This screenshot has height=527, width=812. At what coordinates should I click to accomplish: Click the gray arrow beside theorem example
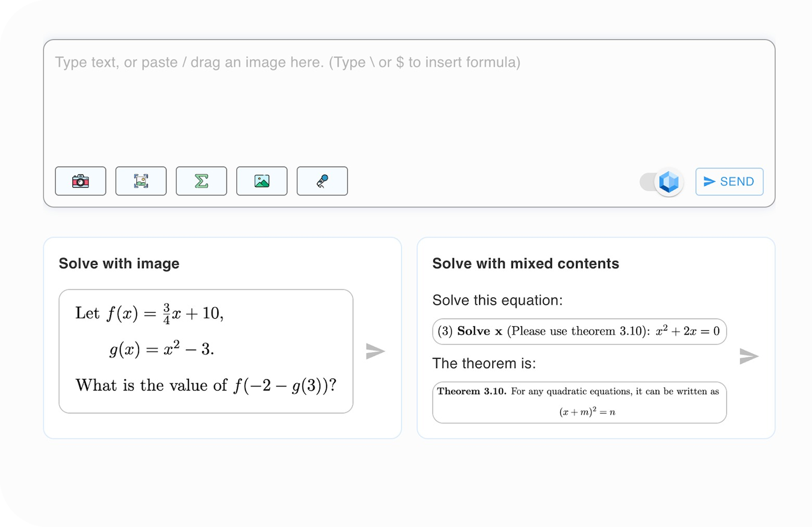749,356
